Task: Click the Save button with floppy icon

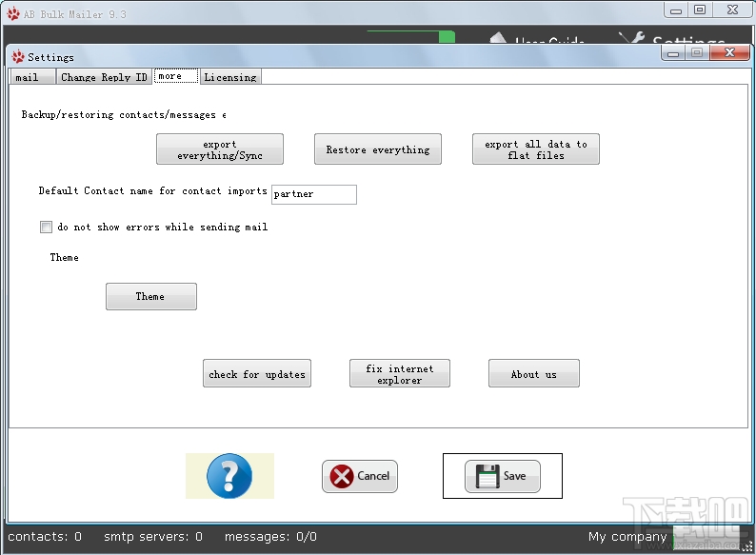Action: pos(503,476)
